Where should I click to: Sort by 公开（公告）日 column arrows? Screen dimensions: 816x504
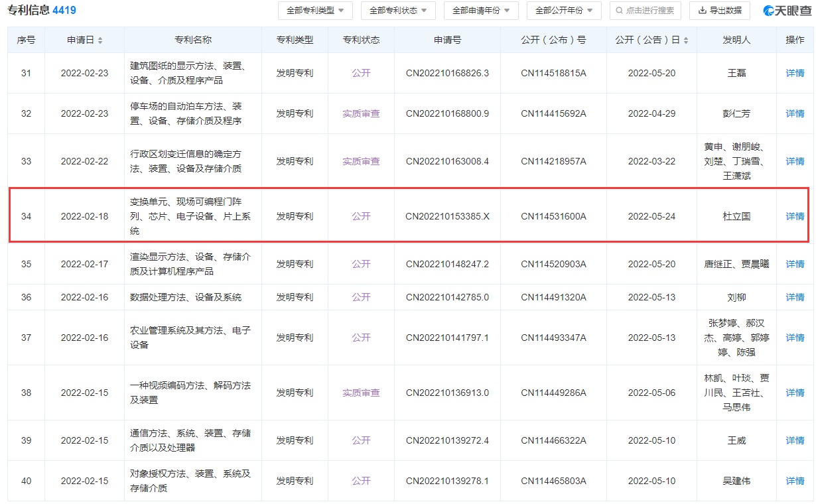pyautogui.click(x=685, y=40)
